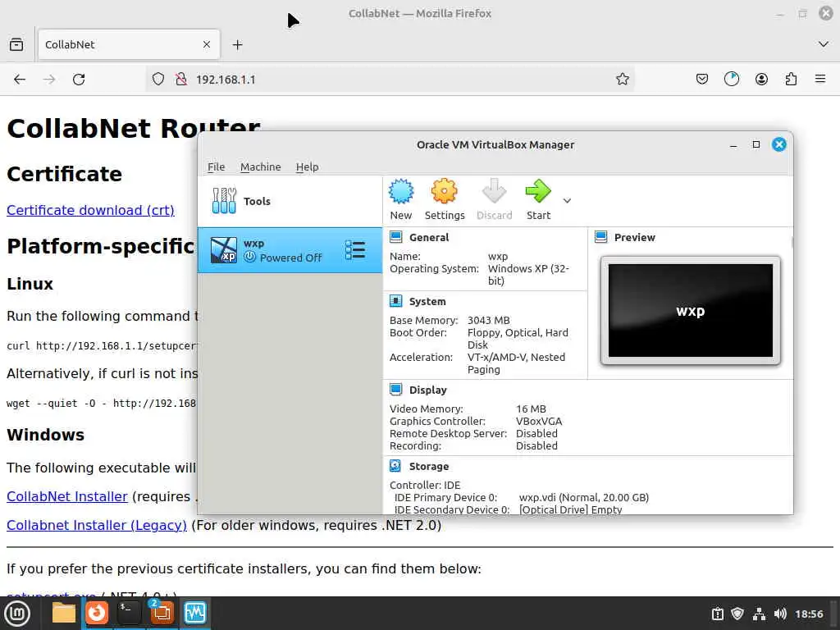Open the wxp machine tools menu icon
The width and height of the screenshot is (840, 630).
click(354, 250)
